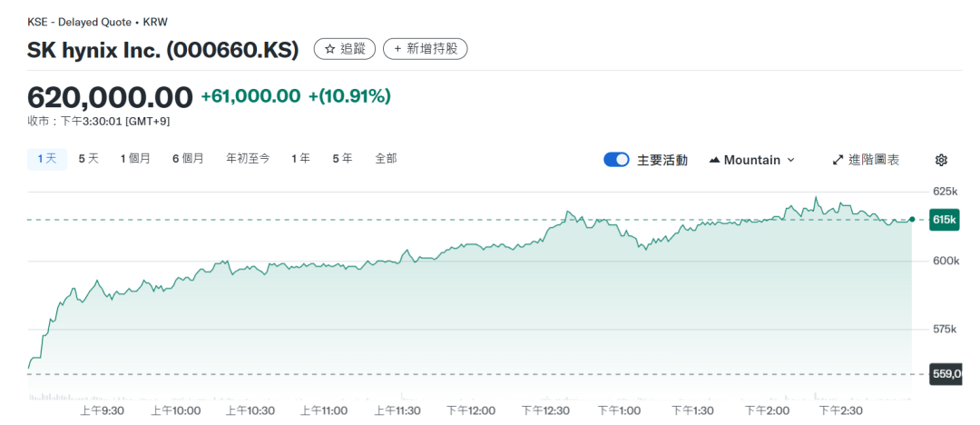
Task: Toggle the 主要活動 switch off
Action: point(616,160)
